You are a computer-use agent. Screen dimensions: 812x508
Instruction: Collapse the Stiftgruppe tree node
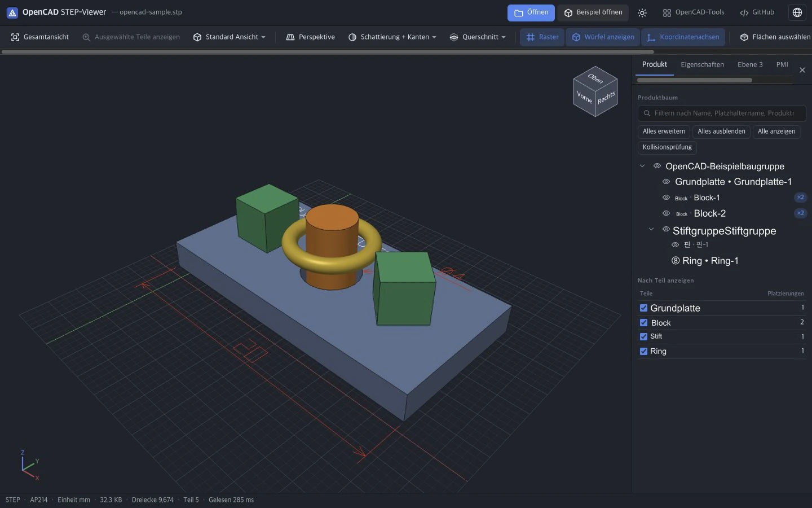pyautogui.click(x=651, y=229)
